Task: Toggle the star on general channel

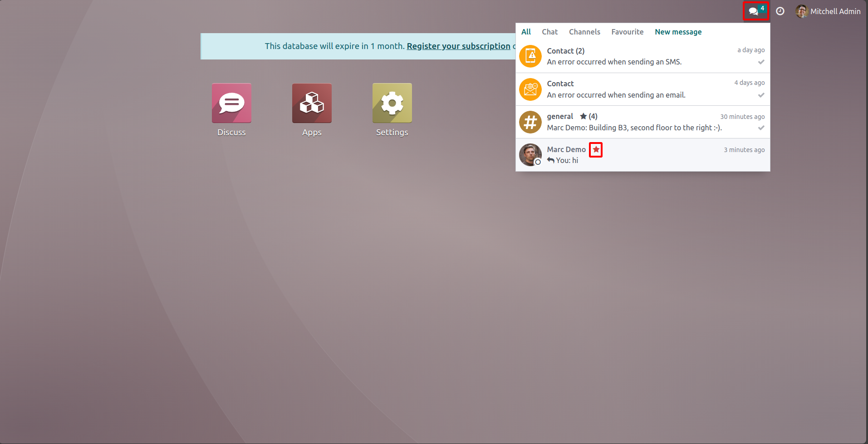Action: pyautogui.click(x=583, y=116)
